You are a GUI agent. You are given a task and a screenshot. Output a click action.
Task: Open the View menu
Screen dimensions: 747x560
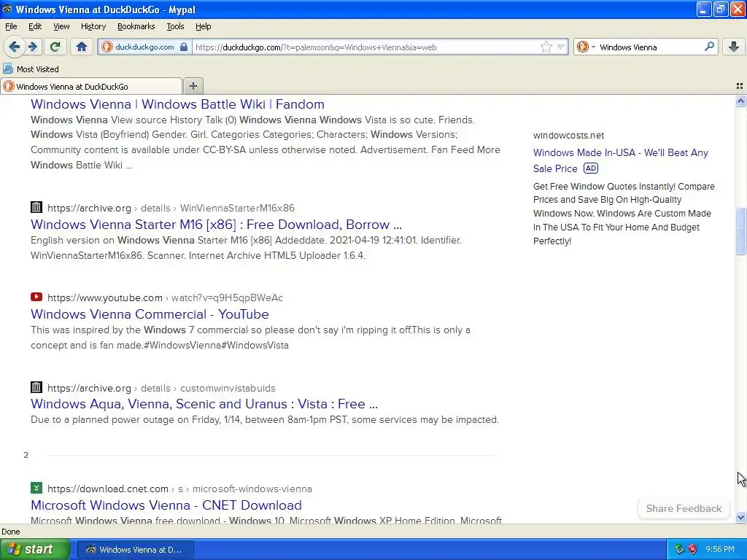pos(61,26)
